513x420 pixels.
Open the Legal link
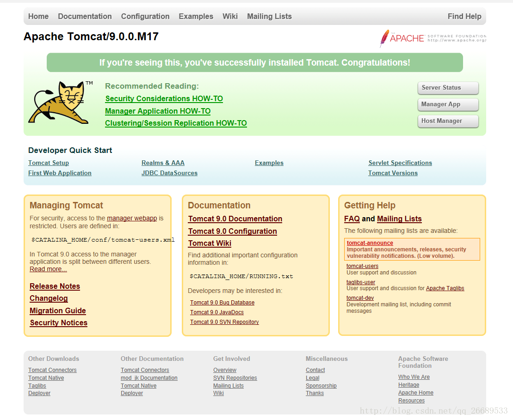pyautogui.click(x=312, y=378)
